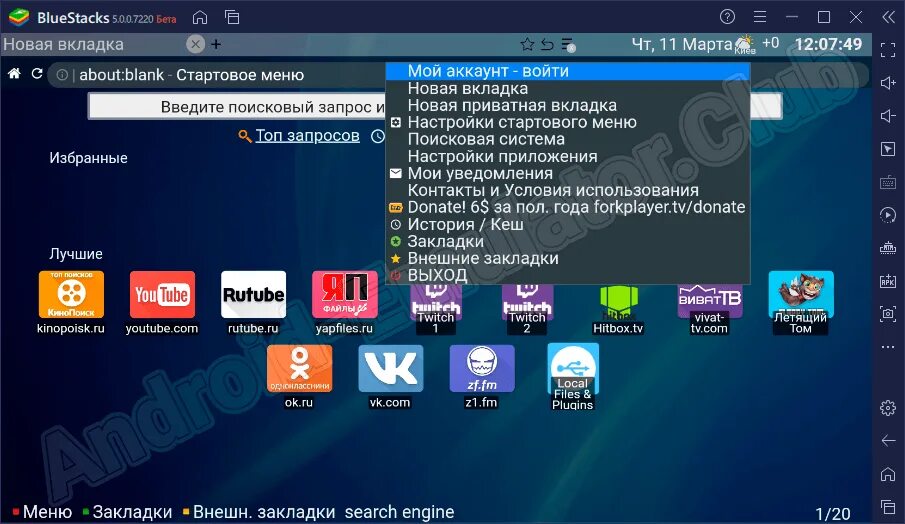Open Настройки стартового меню
905x524 pixels.
[x=568, y=122]
